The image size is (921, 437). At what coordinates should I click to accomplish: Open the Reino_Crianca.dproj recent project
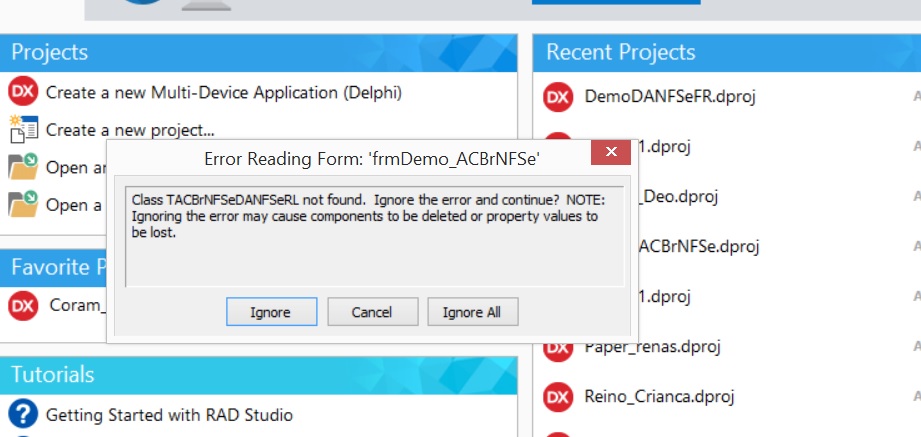(x=659, y=396)
